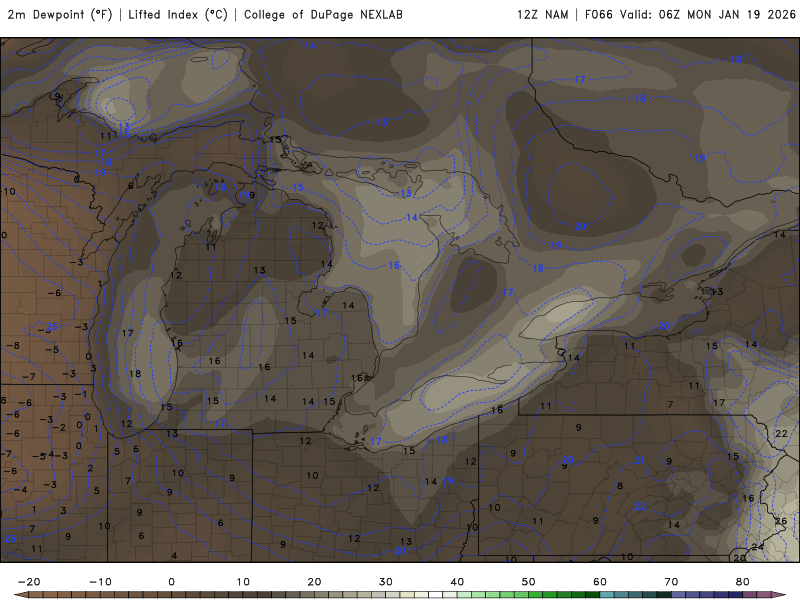Click the "Lifted Index (°C)" header label

[178, 15]
